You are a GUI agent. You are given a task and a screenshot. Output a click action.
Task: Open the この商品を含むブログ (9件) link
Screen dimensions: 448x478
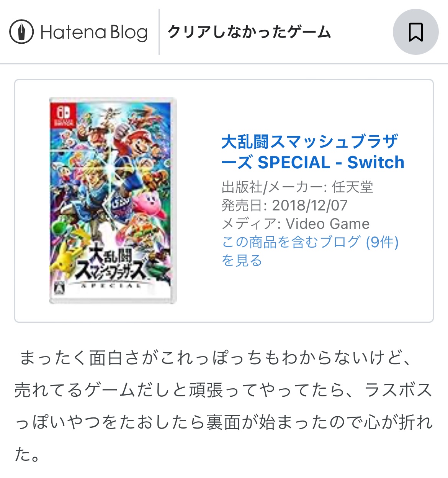(310, 242)
